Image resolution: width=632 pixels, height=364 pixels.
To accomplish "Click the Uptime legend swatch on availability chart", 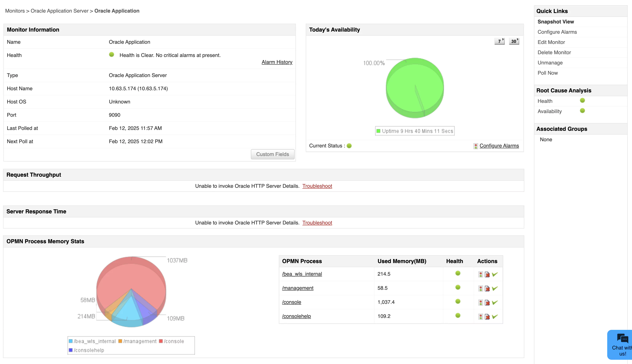I will [x=378, y=131].
